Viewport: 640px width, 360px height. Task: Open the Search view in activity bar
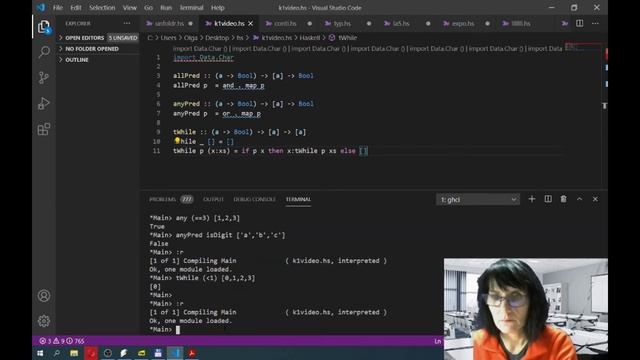click(44, 52)
